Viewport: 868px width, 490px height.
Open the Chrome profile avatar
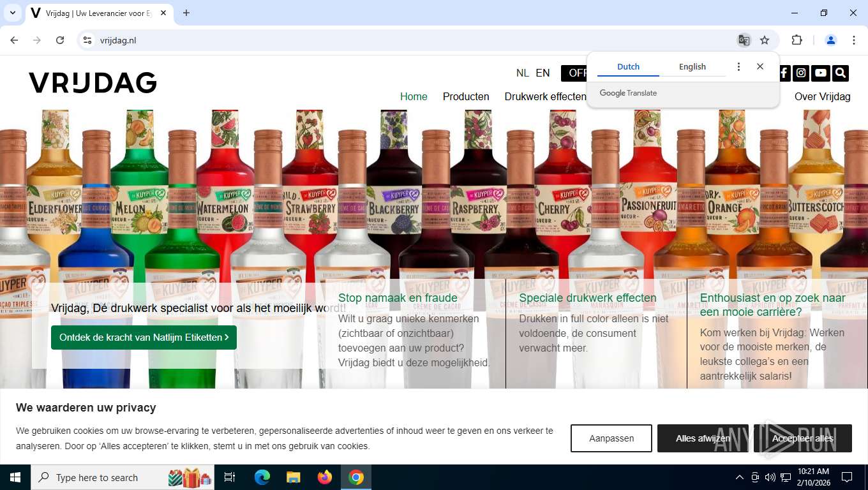click(x=831, y=40)
